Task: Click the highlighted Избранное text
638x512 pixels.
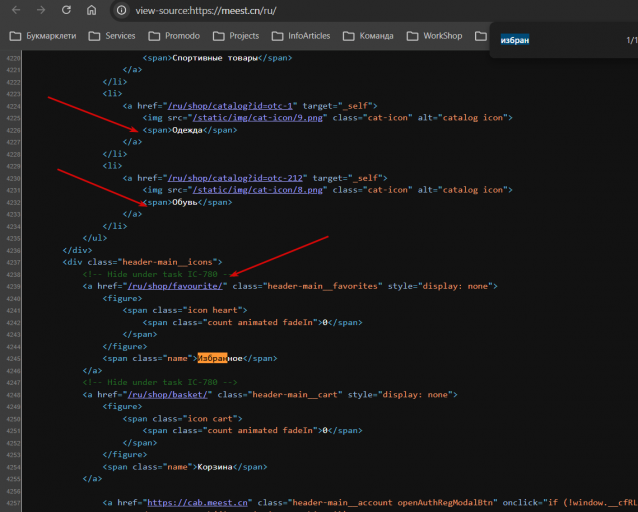Action: click(220, 358)
